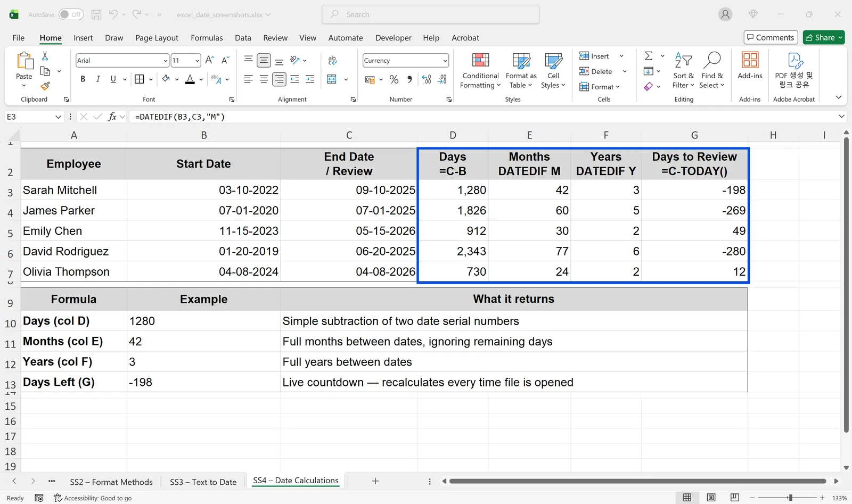Apply the yellow Fill Color bucket

(x=166, y=79)
